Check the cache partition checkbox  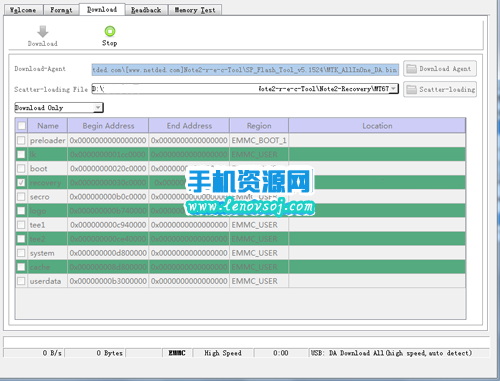click(21, 267)
